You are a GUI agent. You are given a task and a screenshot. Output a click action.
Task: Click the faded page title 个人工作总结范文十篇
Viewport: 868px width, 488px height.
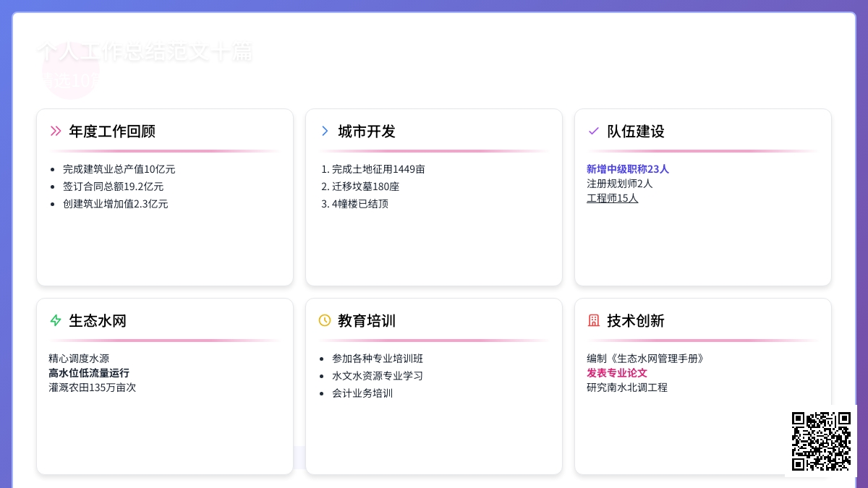pos(145,52)
